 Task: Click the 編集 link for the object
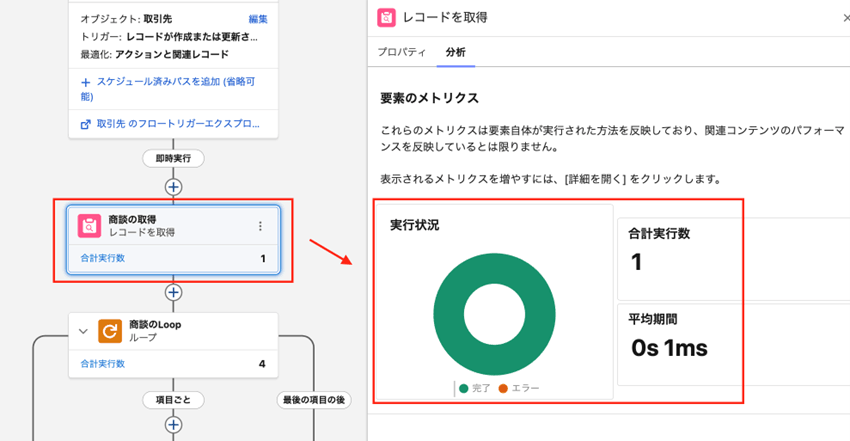[258, 19]
